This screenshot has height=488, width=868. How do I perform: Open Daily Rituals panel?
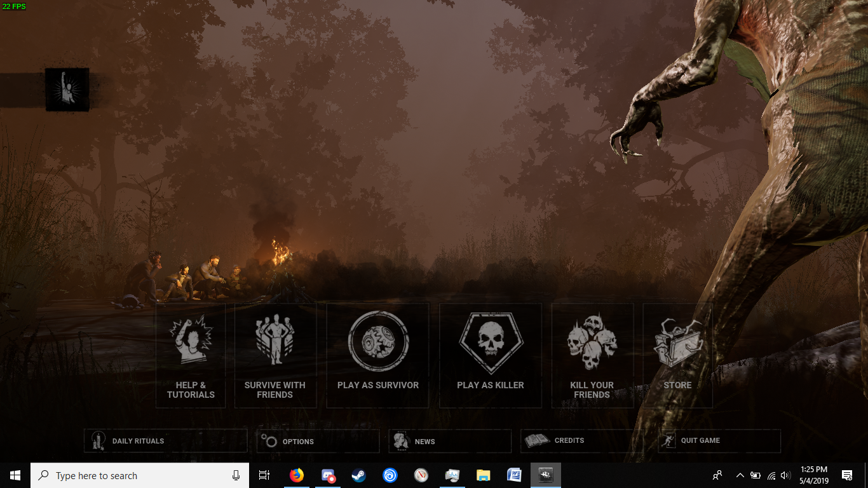(165, 440)
